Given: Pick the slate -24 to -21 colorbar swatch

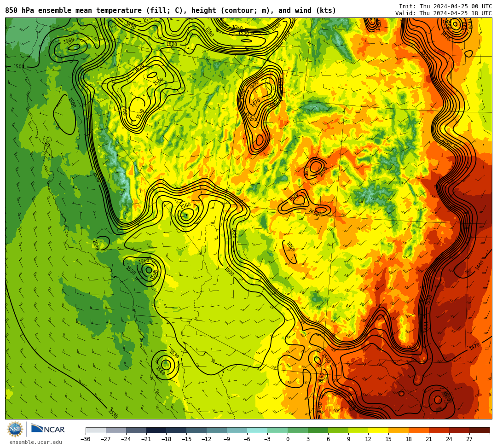Looking at the screenshot, I should [x=136, y=430].
